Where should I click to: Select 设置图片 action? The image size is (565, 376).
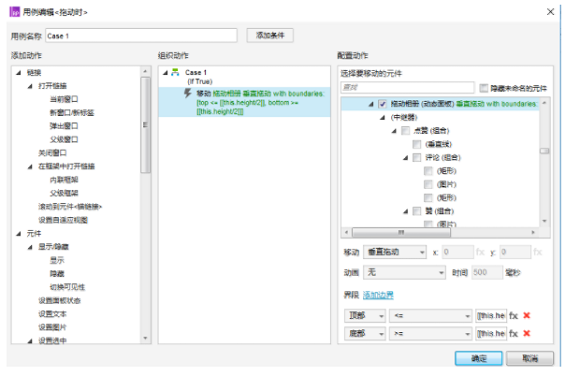click(x=52, y=327)
